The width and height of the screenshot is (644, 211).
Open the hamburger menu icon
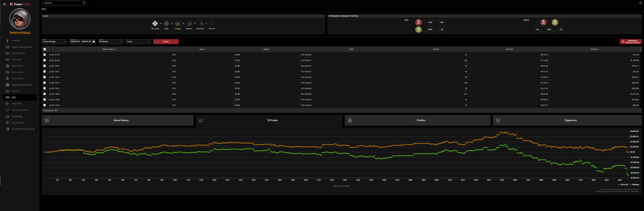pos(4,4)
